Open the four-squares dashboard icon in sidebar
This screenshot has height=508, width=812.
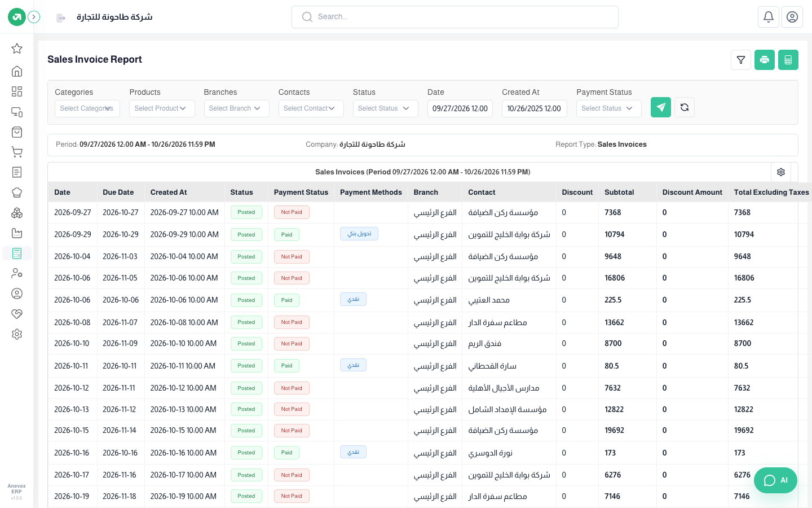pyautogui.click(x=17, y=91)
